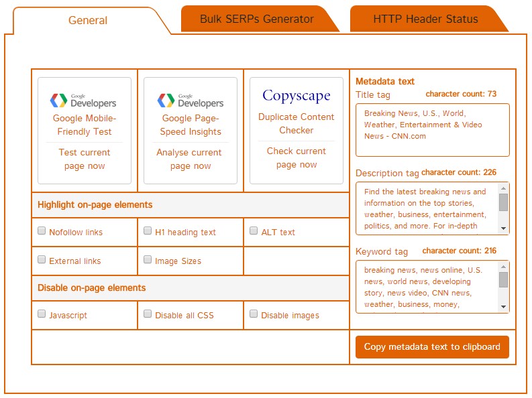The image size is (532, 398).
Task: Click the Google Developers logo above Mobile-Friendly Test
Action: (83, 101)
